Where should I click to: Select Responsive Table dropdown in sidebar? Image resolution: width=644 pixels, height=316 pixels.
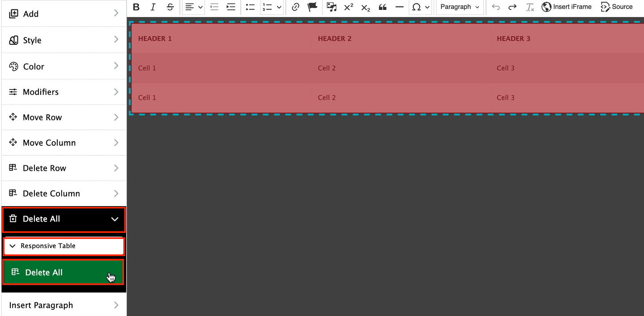click(64, 246)
